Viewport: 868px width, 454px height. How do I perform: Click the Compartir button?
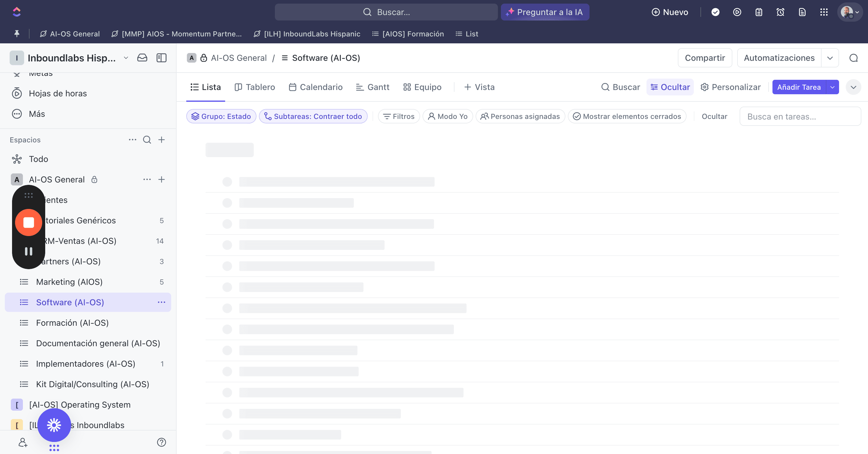705,58
